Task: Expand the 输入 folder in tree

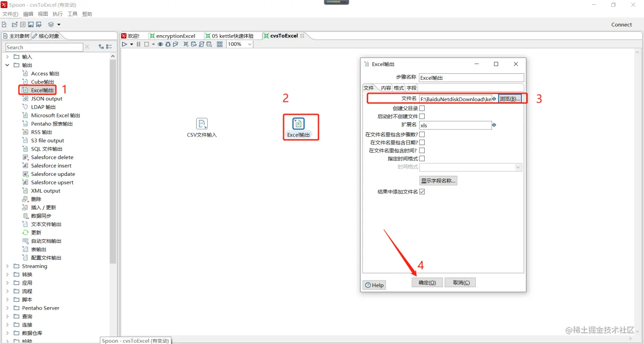Action: point(7,57)
